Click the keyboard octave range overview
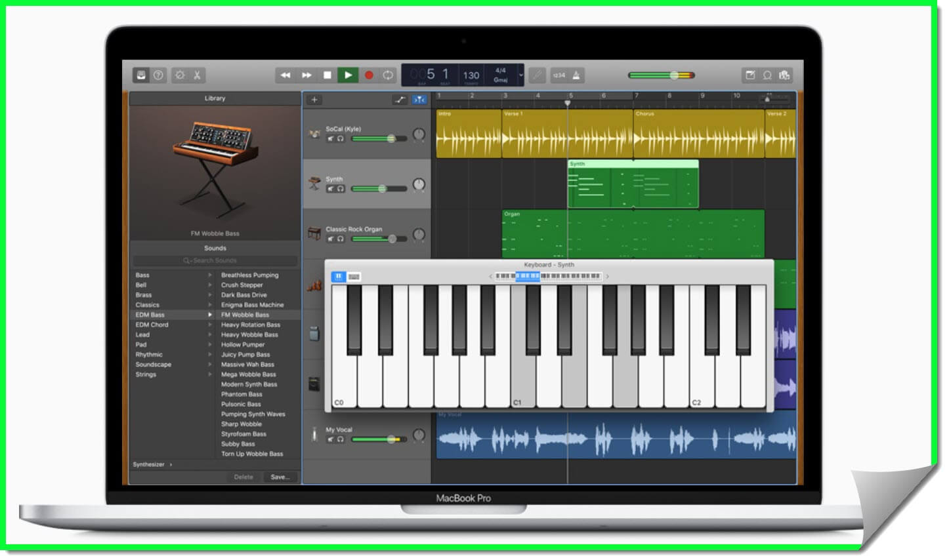Screen dimensions: 947x560 pos(548,277)
